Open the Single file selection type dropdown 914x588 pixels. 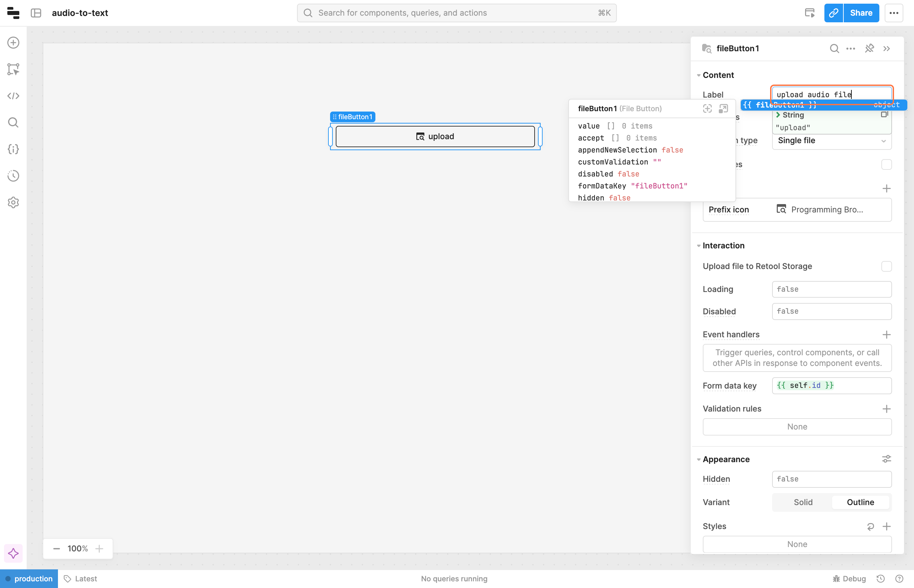click(x=831, y=141)
